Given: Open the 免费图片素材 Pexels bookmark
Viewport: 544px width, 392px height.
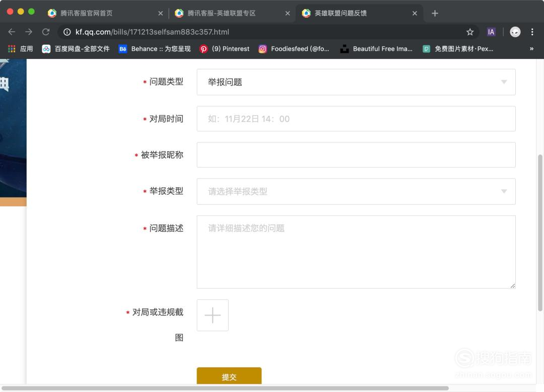Looking at the screenshot, I should pos(458,49).
